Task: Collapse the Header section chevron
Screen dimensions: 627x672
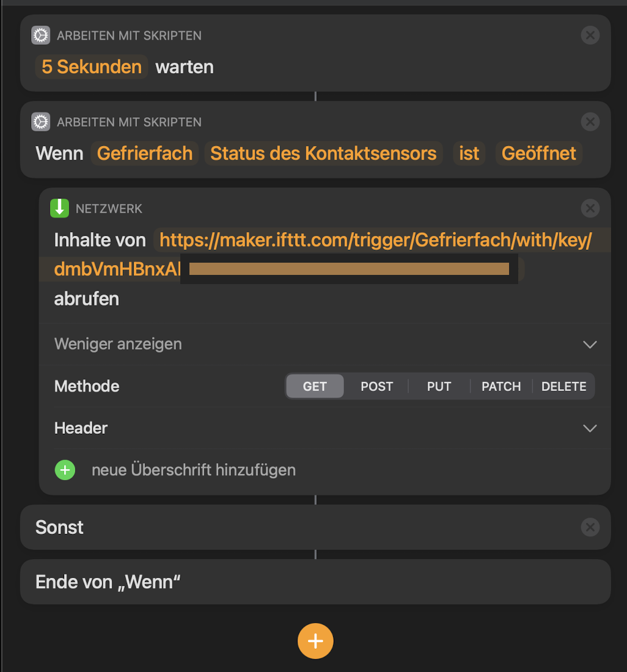Action: pos(590,428)
